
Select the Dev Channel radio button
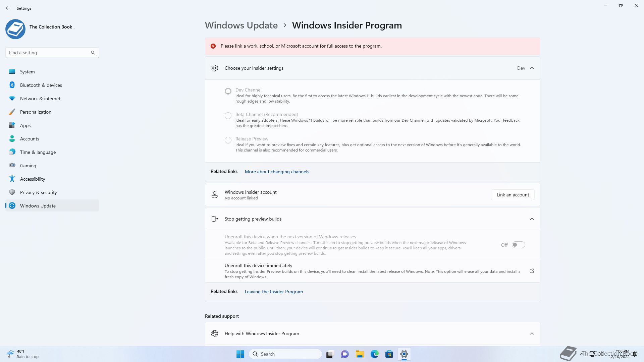tap(228, 91)
